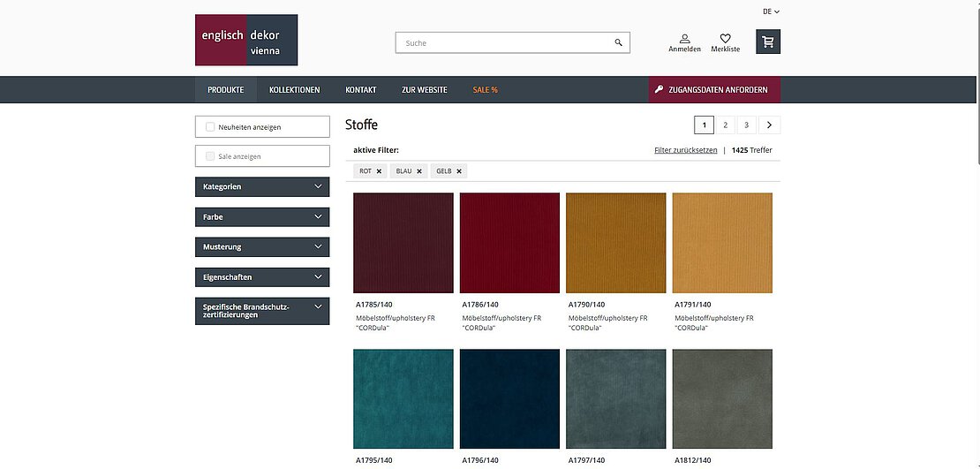The image size is (980, 469).
Task: Select the red A1786/140 fabric swatch
Action: pyautogui.click(x=509, y=243)
